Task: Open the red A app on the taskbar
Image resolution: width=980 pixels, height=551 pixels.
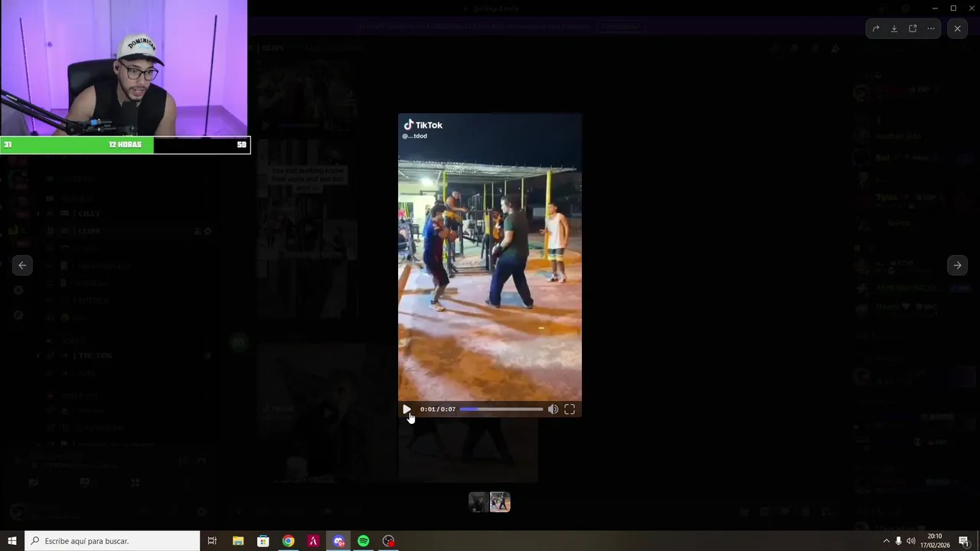Action: [x=313, y=541]
